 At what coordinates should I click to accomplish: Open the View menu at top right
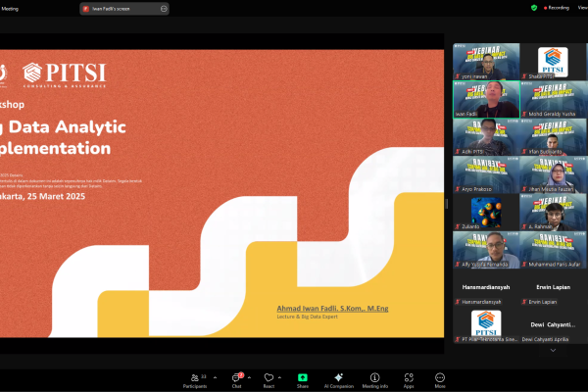tap(583, 8)
